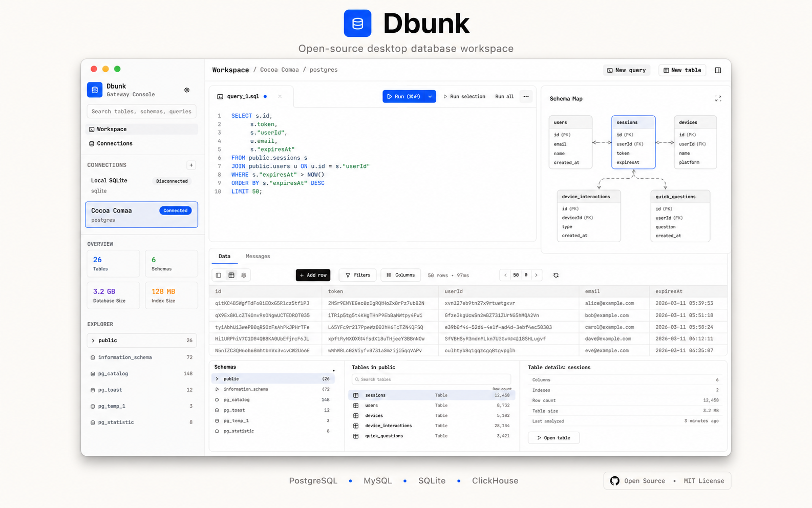The height and width of the screenshot is (508, 812).
Task: Expand information_schema in the Schemas panel
Action: click(217, 389)
